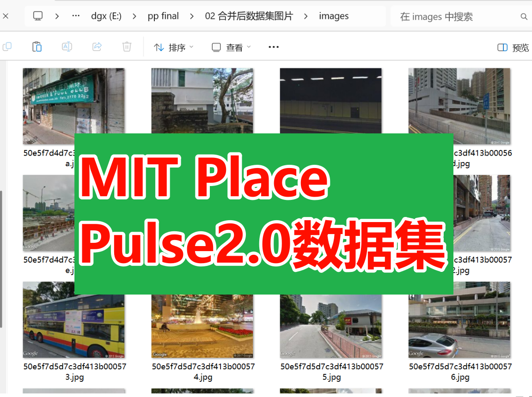Open the toolbar See more ellipsis menu
The image size is (532, 397).
274,47
